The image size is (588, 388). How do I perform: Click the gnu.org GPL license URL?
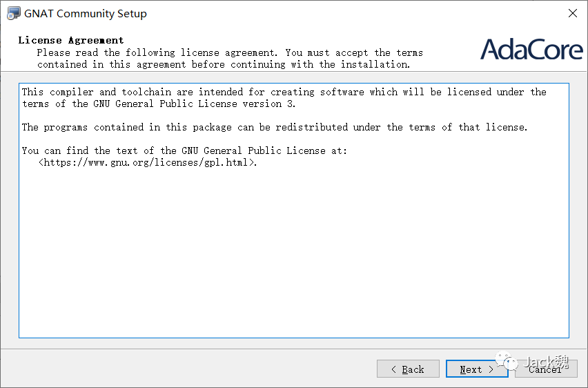tap(148, 163)
